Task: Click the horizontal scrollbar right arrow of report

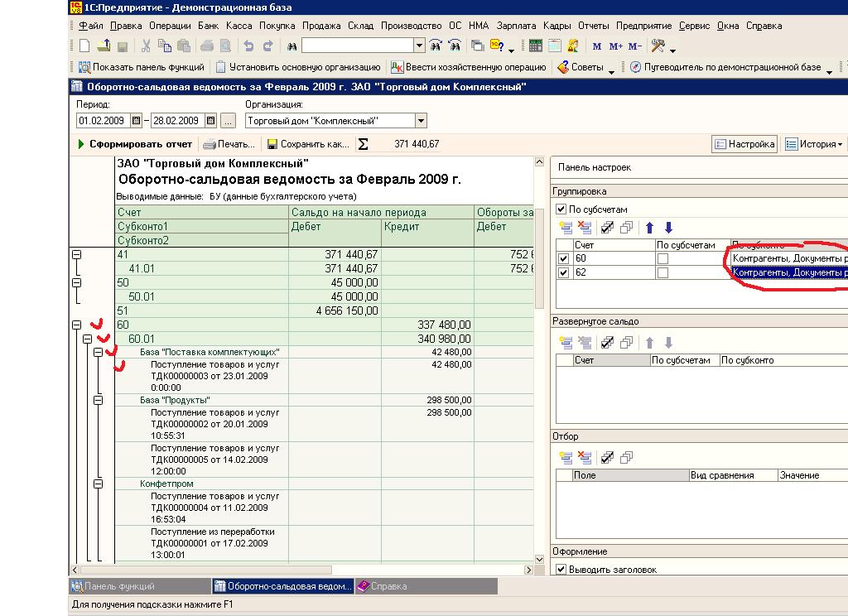Action: pyautogui.click(x=528, y=570)
